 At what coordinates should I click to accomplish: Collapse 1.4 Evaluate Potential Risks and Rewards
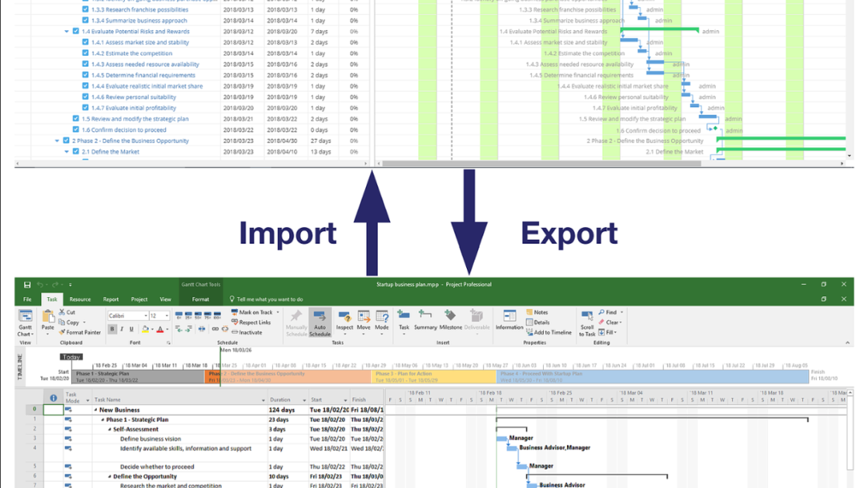67,32
